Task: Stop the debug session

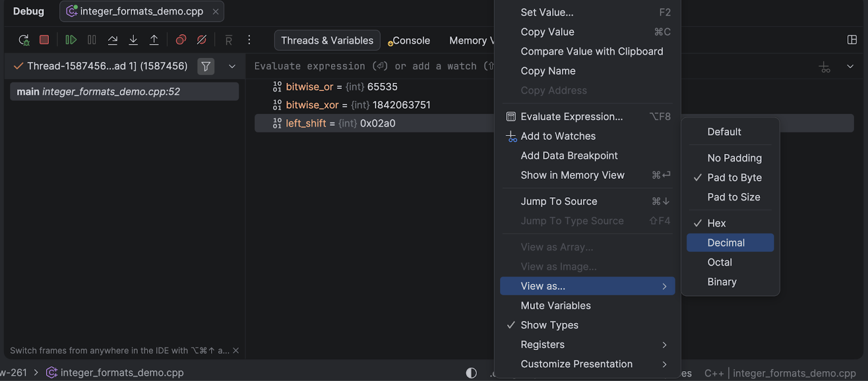Action: tap(44, 40)
